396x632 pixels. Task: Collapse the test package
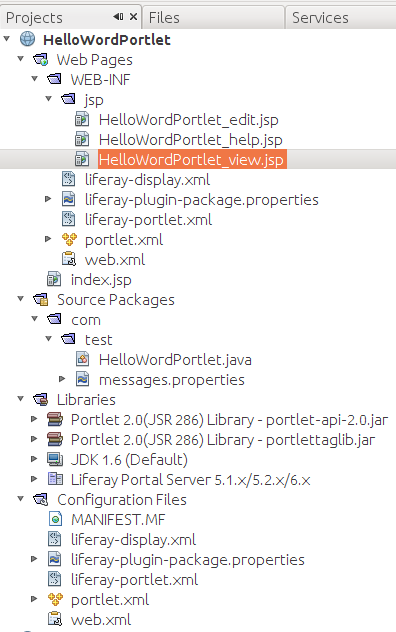[x=49, y=339]
